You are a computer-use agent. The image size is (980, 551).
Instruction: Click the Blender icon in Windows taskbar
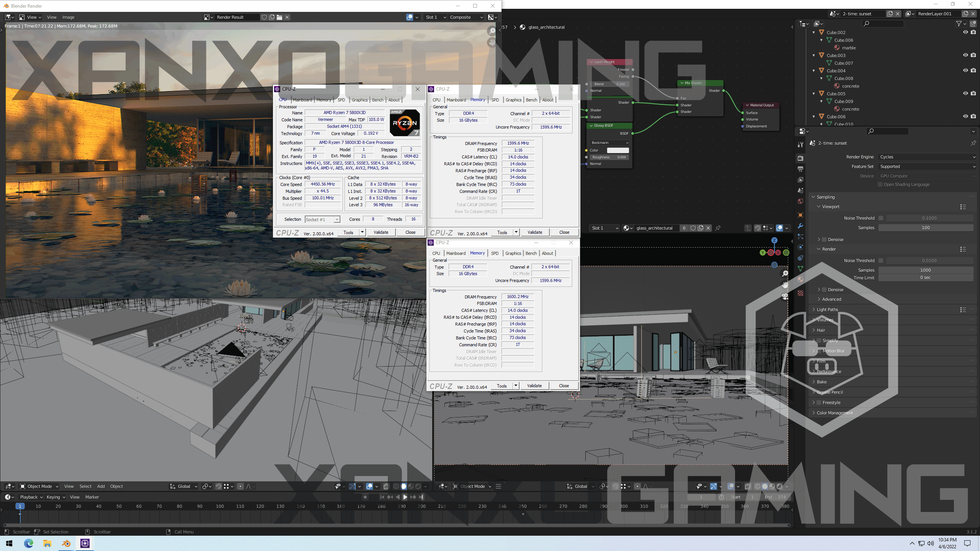coord(66,543)
